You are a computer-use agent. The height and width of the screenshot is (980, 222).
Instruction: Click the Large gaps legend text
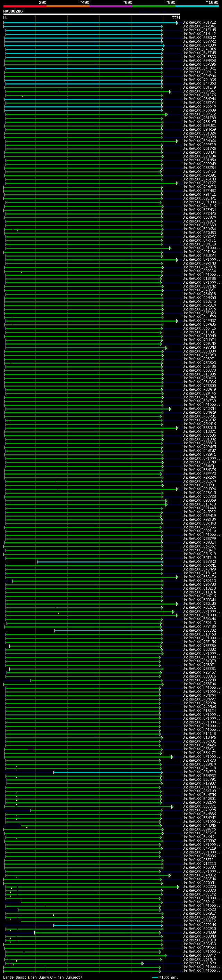tap(43, 977)
